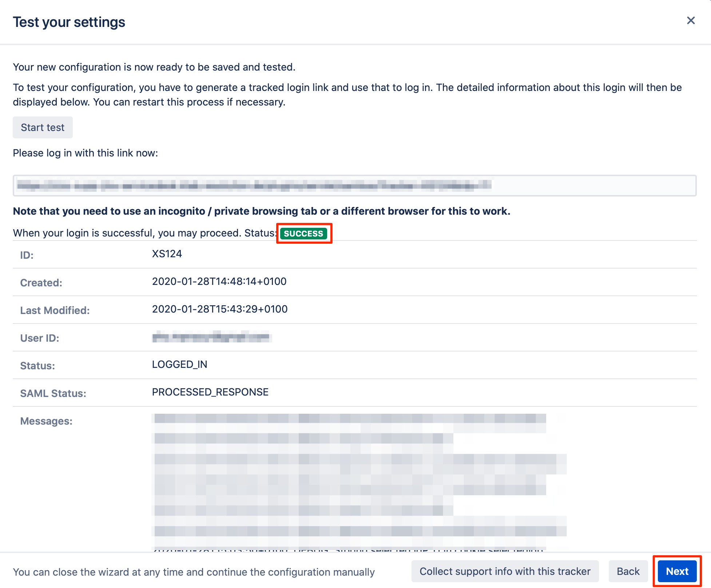The width and height of the screenshot is (711, 588).
Task: Click the Created: label
Action: coord(41,283)
